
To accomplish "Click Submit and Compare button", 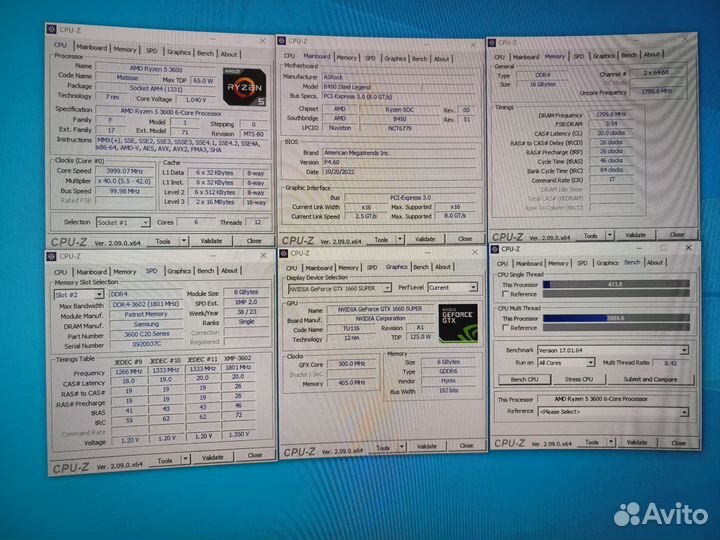I will (x=650, y=379).
